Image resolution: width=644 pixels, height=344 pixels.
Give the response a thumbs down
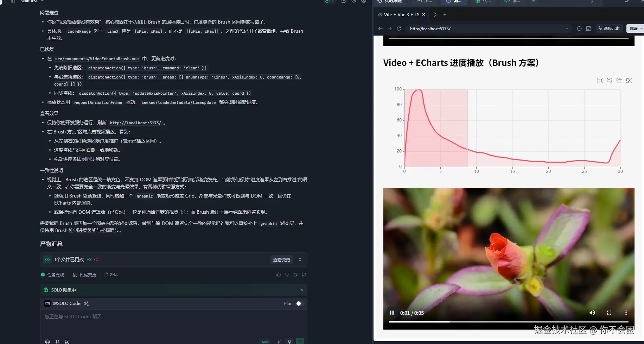point(287,275)
